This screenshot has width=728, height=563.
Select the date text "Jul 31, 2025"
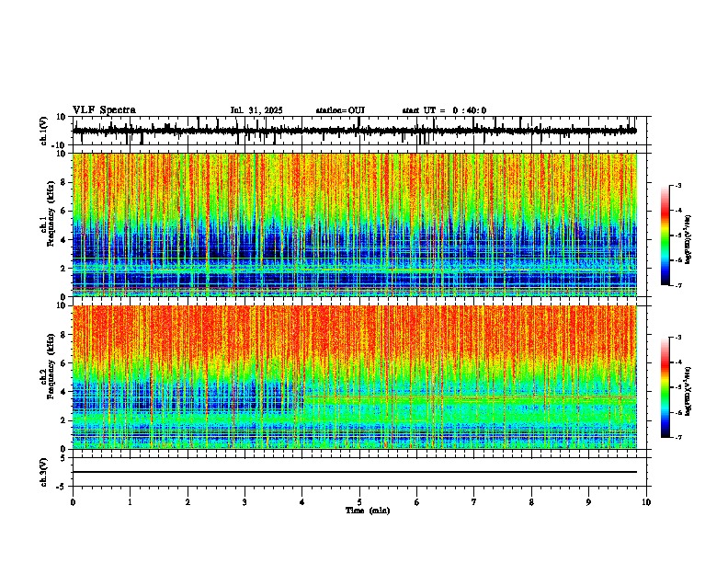256,110
